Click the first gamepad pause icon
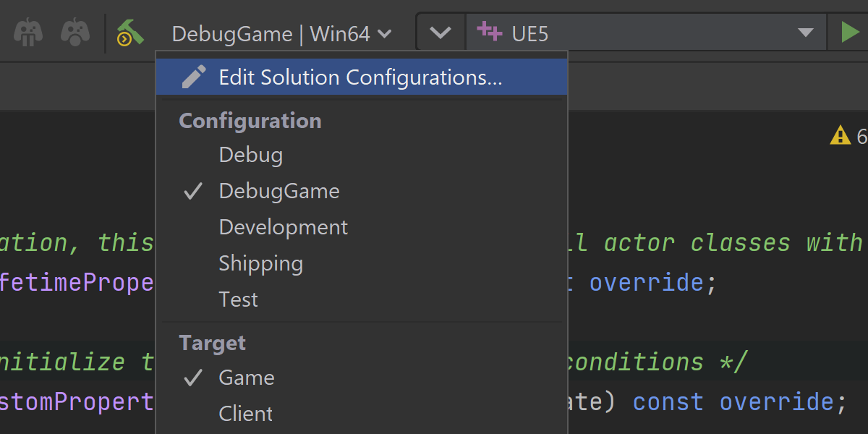The height and width of the screenshot is (434, 868). 28,33
